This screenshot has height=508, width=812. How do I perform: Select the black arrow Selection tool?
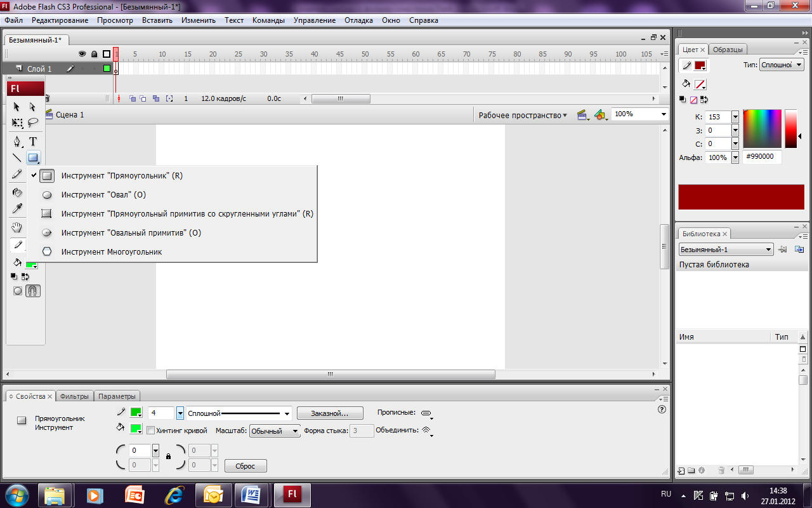[x=16, y=107]
